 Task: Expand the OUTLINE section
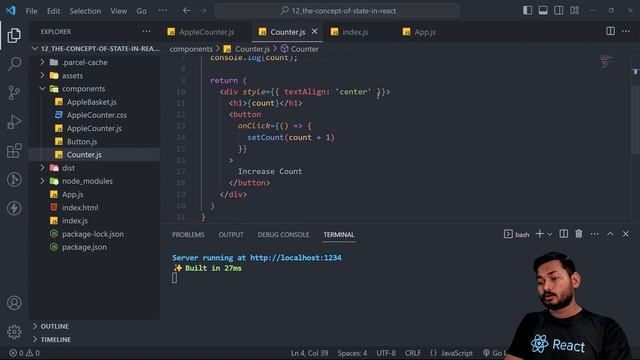95,326
